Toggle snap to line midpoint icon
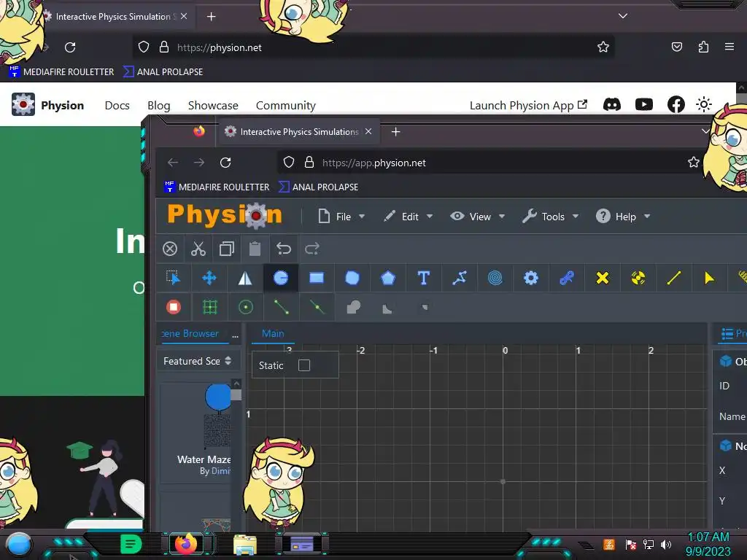This screenshot has height=560, width=747. click(317, 307)
